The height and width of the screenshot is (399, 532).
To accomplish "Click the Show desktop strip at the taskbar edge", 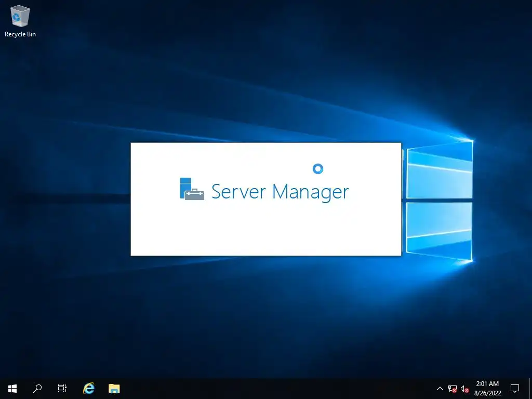I will coord(530,389).
